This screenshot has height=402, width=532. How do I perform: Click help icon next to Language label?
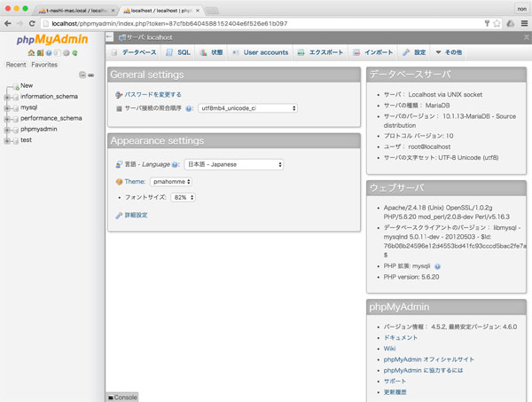pos(175,165)
